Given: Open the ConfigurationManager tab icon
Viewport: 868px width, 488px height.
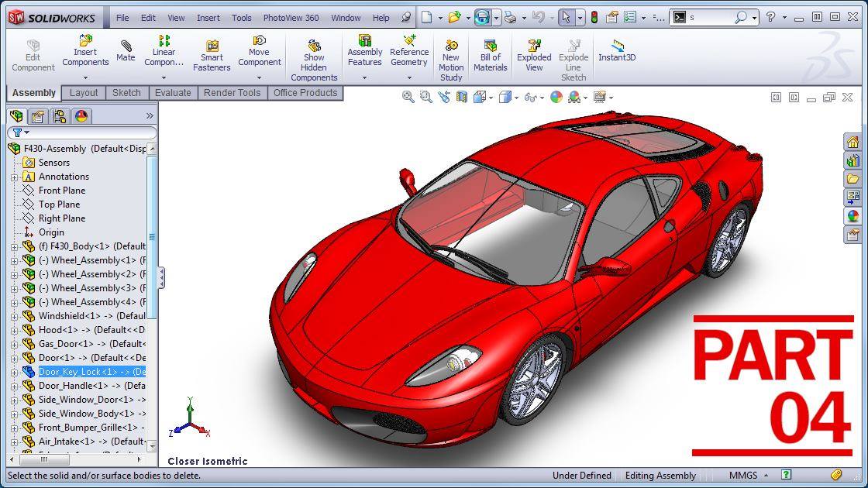Looking at the screenshot, I should 59,116.
